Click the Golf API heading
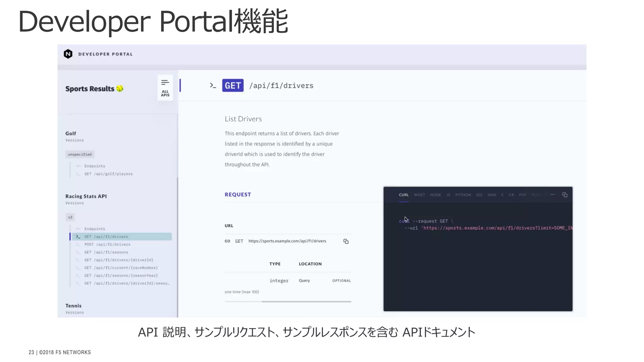644x362 pixels. (71, 134)
